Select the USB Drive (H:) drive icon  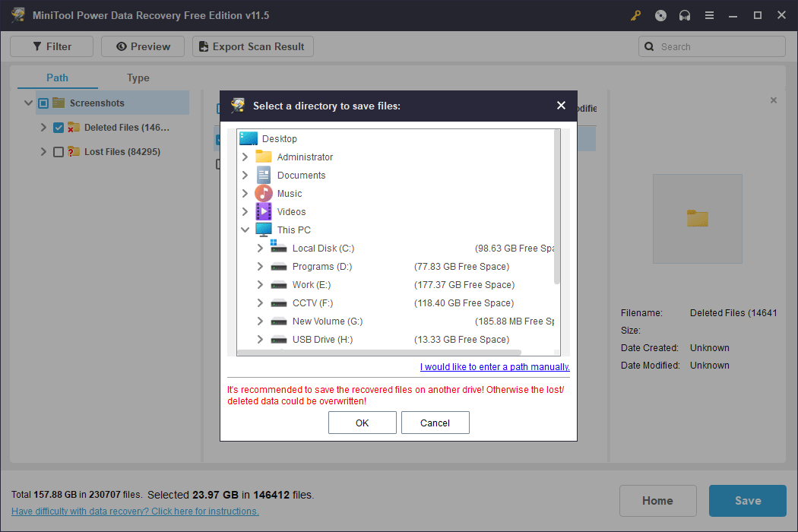(x=279, y=340)
